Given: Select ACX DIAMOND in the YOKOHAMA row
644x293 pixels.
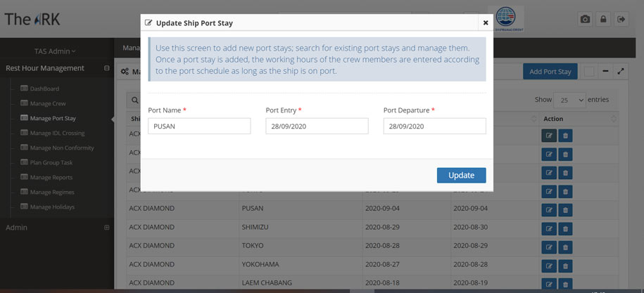Looking at the screenshot, I should tap(151, 264).
